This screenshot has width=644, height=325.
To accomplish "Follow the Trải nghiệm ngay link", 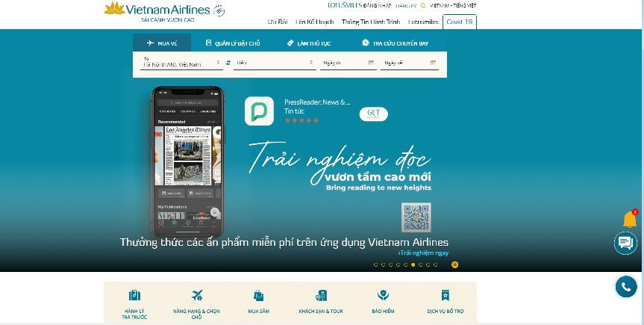I will (423, 253).
